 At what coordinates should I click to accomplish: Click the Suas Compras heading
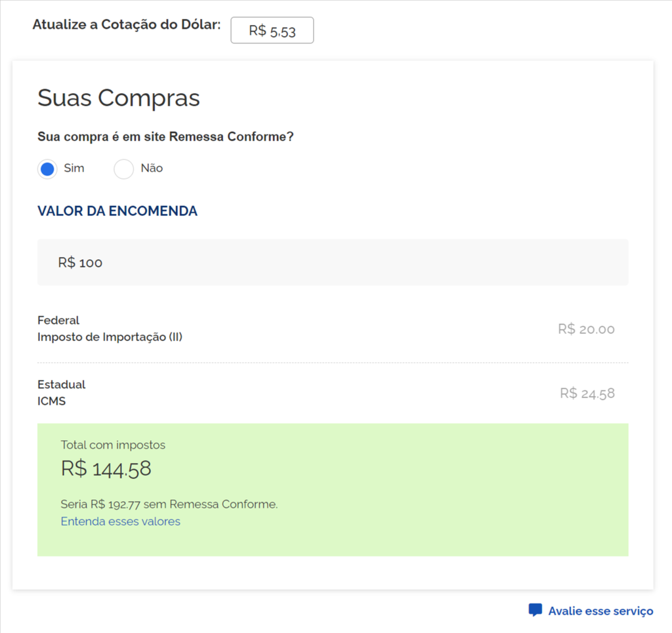click(x=119, y=98)
